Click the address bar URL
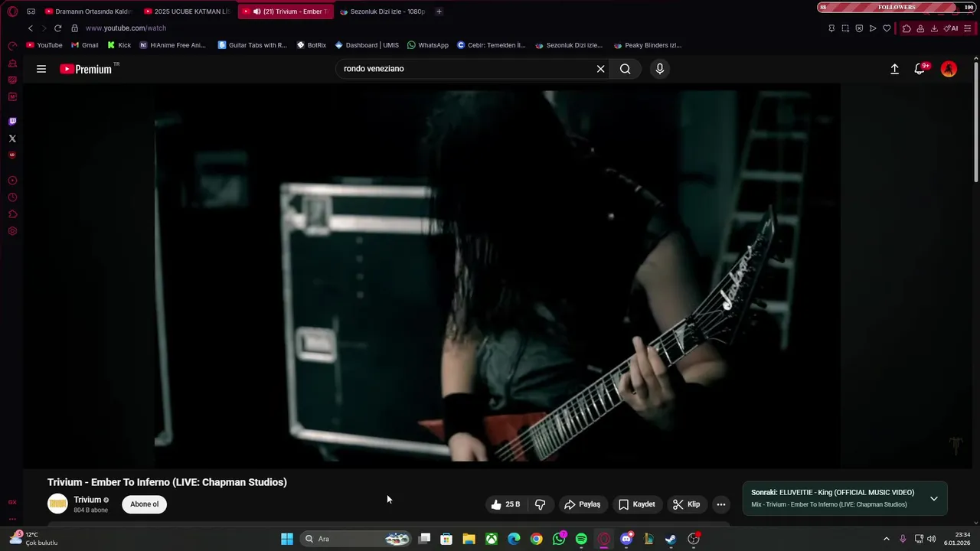The image size is (980, 551). [x=126, y=28]
